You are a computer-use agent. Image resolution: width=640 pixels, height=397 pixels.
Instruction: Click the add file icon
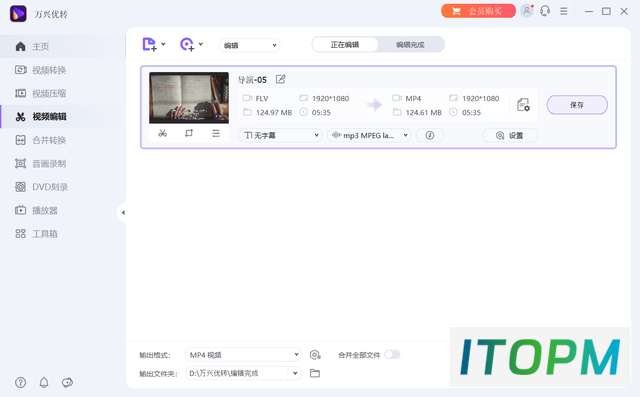tap(149, 44)
